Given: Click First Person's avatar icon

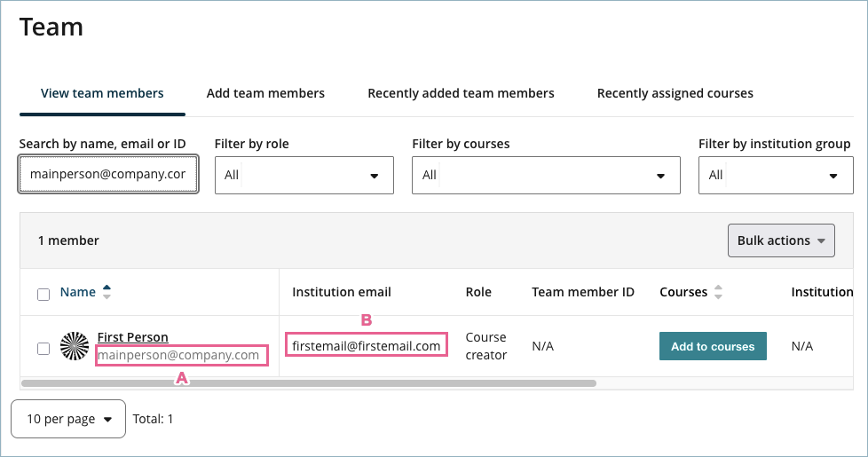Looking at the screenshot, I should pos(75,347).
